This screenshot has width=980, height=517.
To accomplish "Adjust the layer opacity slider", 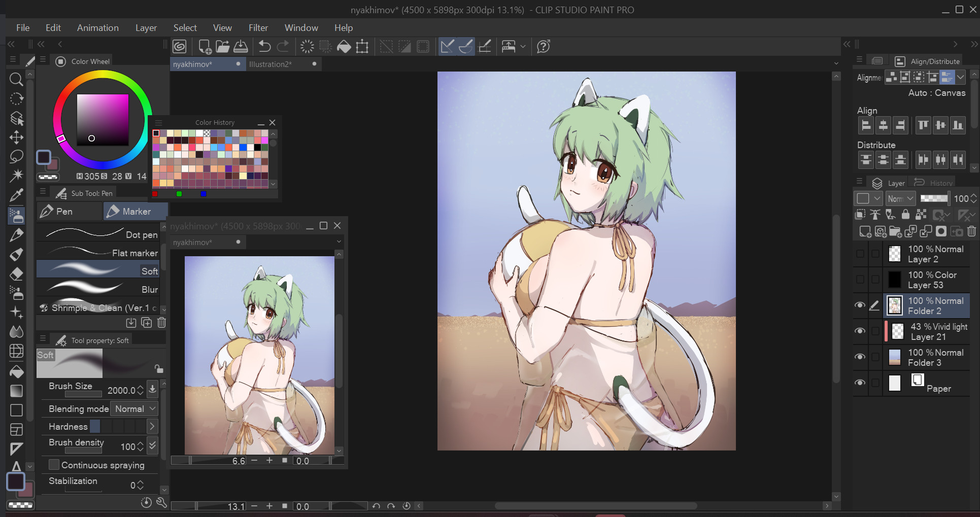I will 934,198.
